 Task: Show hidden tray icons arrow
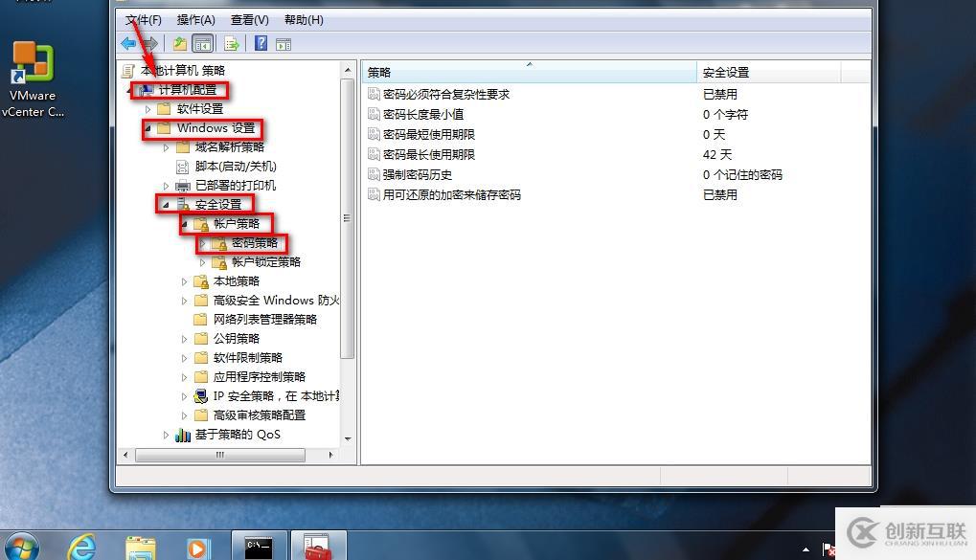(x=806, y=549)
